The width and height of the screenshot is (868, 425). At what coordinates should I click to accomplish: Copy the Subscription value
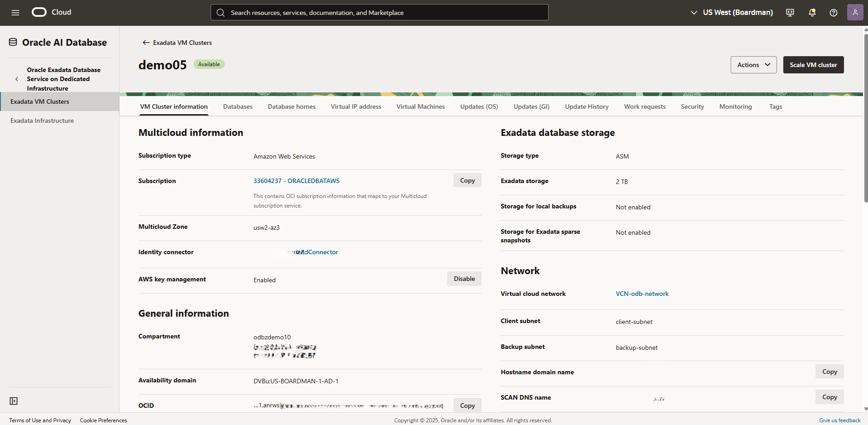(x=467, y=180)
